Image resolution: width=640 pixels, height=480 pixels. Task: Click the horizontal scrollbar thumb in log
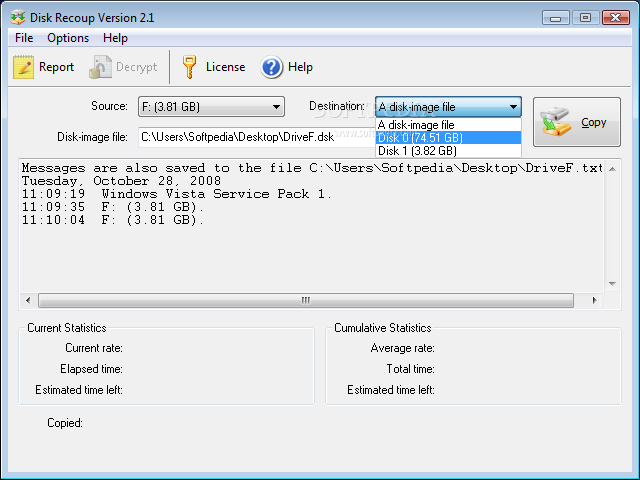click(x=306, y=300)
